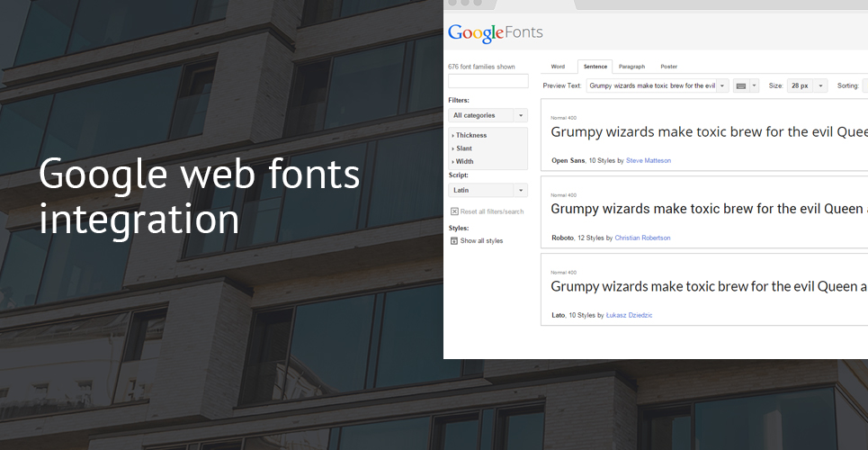This screenshot has width=868, height=450.
Task: Click Reset all filters/search link
Action: (x=492, y=211)
